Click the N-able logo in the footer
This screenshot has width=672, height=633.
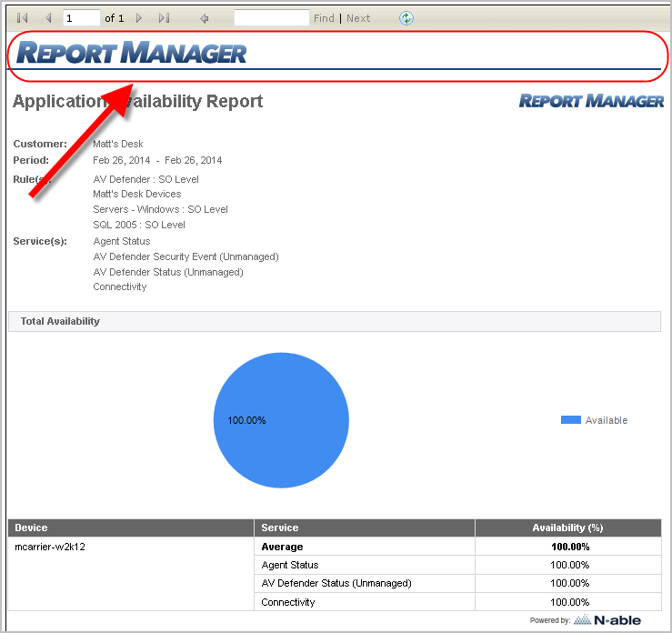coord(607,619)
